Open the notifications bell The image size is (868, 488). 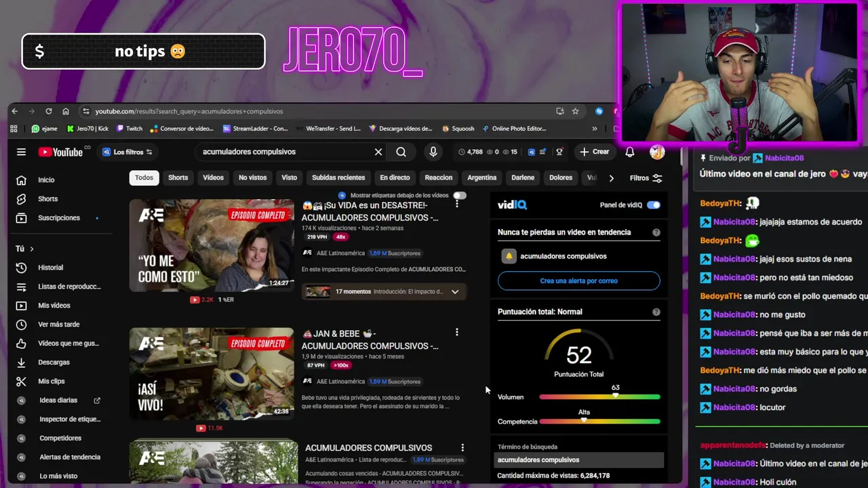[x=630, y=152]
